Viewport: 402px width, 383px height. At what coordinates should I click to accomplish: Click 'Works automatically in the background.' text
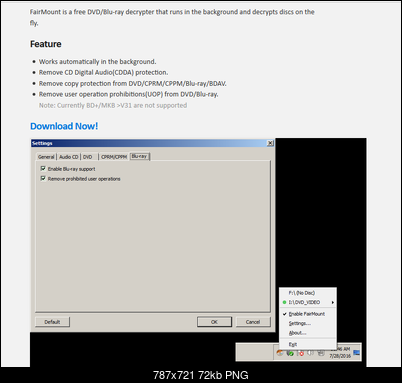[97, 62]
